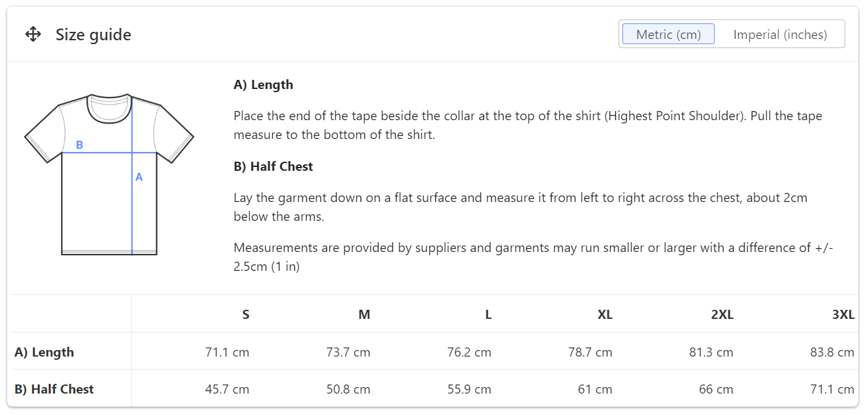Click the 45.7 cm half chest value for S

tap(227, 389)
